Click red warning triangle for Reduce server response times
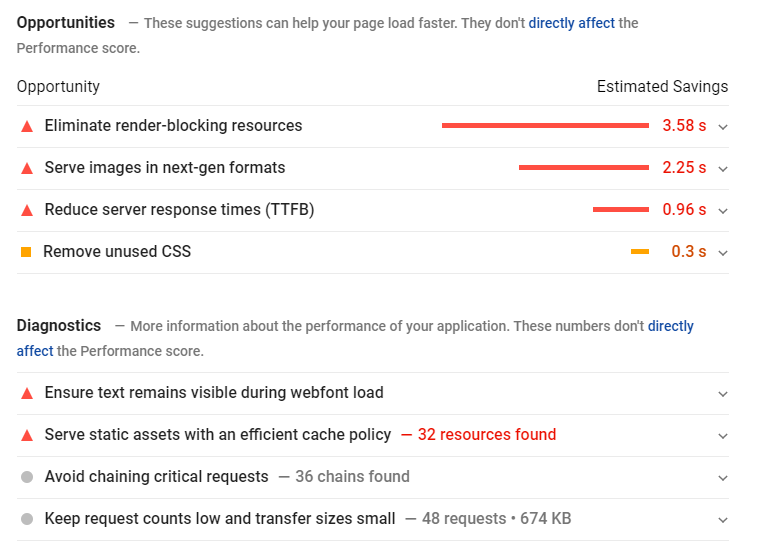 tap(27, 211)
